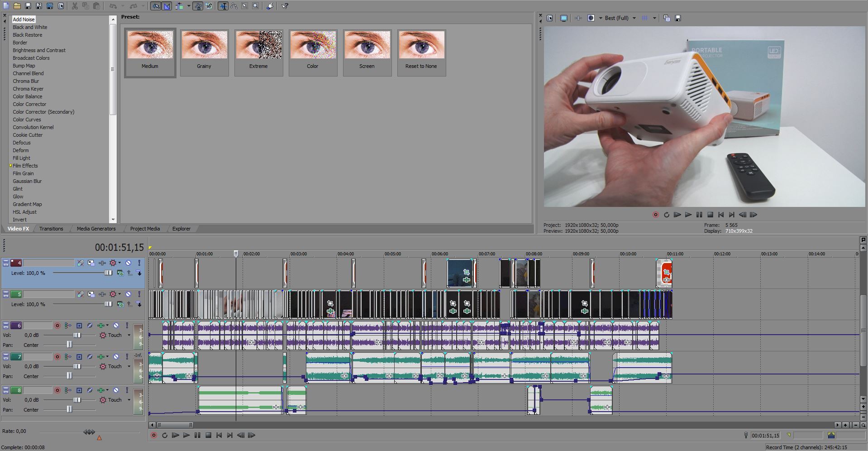This screenshot has height=451, width=868.
Task: Select the Zoom Edit tool
Action: [x=256, y=6]
